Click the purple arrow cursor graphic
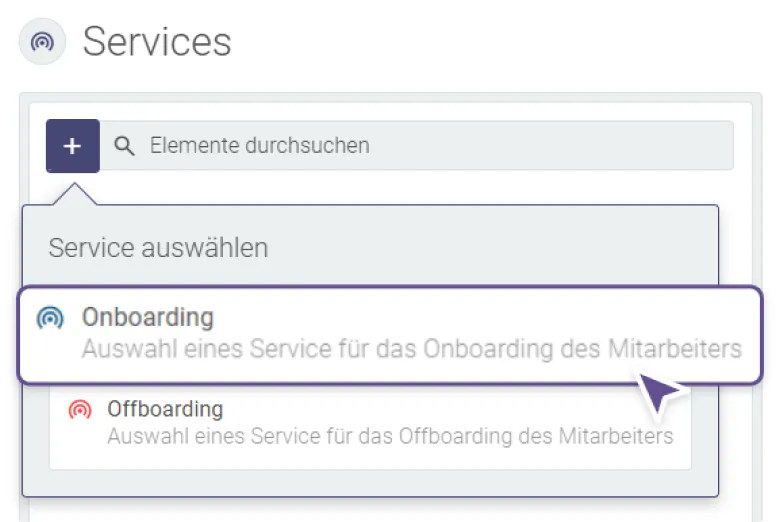This screenshot has height=522, width=780. [x=660, y=392]
